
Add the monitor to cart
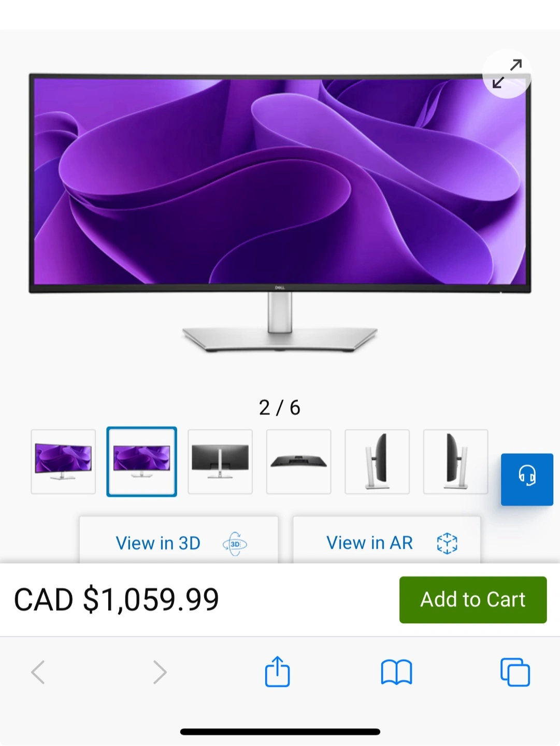(x=473, y=599)
